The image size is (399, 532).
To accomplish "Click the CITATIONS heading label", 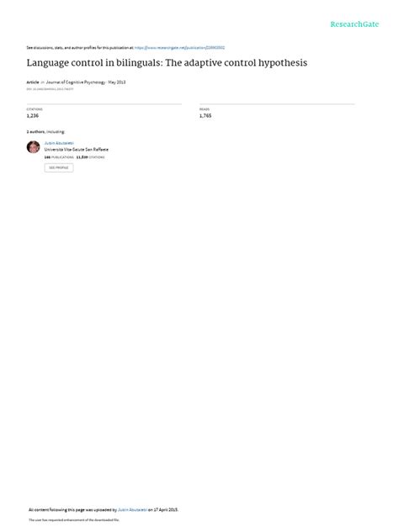I will pos(35,109).
